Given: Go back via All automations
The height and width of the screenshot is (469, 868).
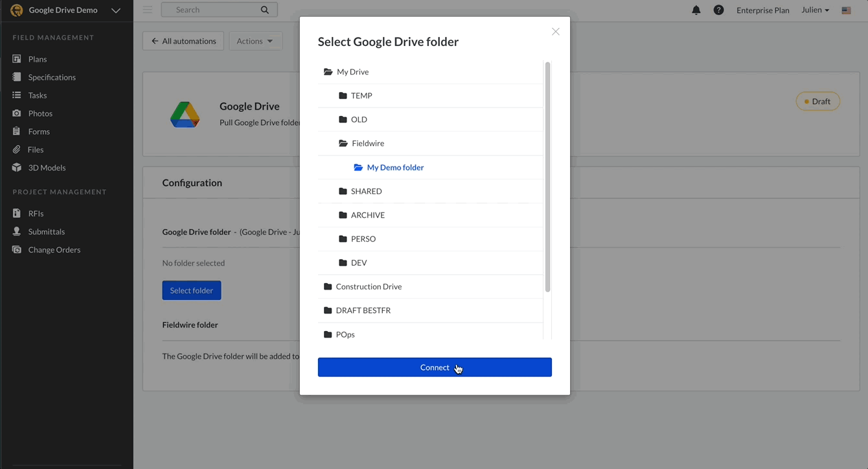Looking at the screenshot, I should (x=183, y=40).
